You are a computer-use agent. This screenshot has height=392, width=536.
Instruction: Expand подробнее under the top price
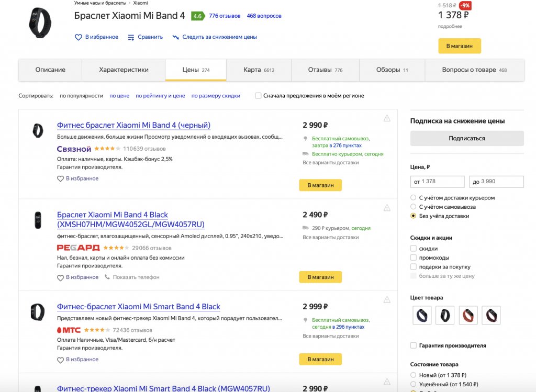pyautogui.click(x=450, y=26)
